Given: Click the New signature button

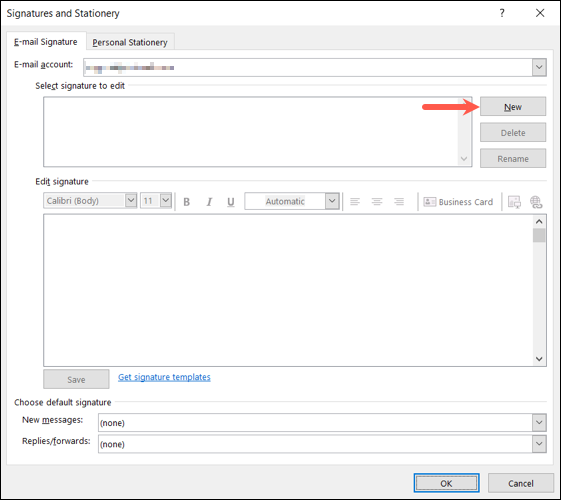Looking at the screenshot, I should coord(513,107).
